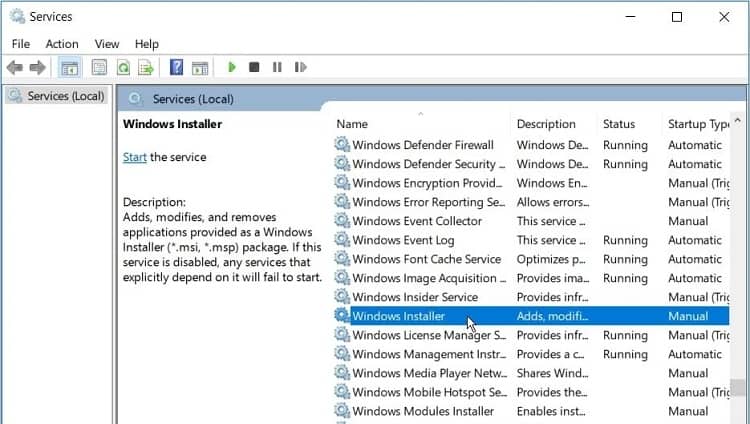The width and height of the screenshot is (750, 424).
Task: Click the Refresh toolbar icon
Action: coord(123,67)
